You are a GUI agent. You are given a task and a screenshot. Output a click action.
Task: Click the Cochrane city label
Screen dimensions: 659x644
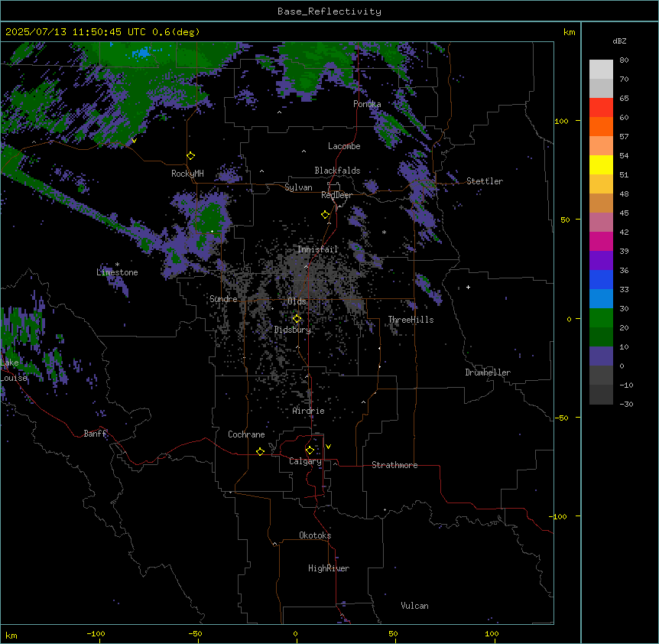[x=246, y=434]
